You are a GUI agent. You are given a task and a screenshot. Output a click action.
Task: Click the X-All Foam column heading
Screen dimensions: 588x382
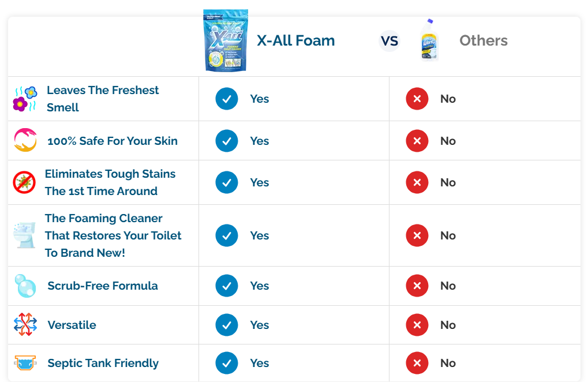click(x=295, y=40)
